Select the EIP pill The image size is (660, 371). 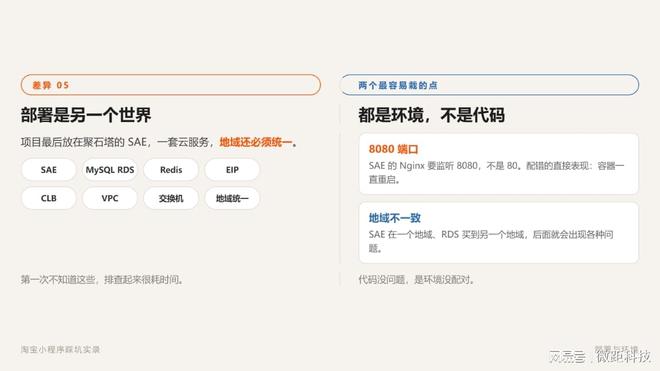tap(232, 170)
